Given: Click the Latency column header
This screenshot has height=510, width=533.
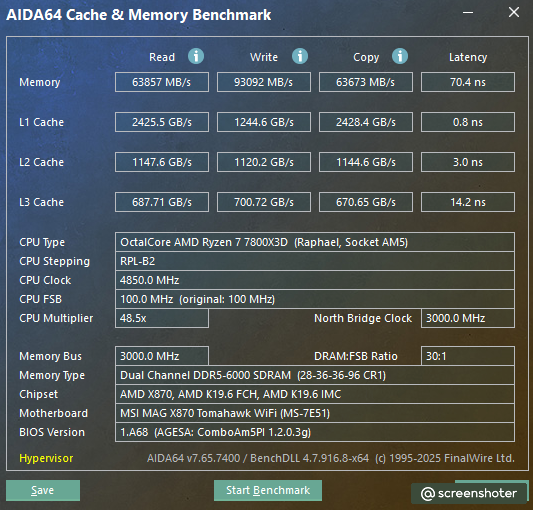Looking at the screenshot, I should pos(468,57).
